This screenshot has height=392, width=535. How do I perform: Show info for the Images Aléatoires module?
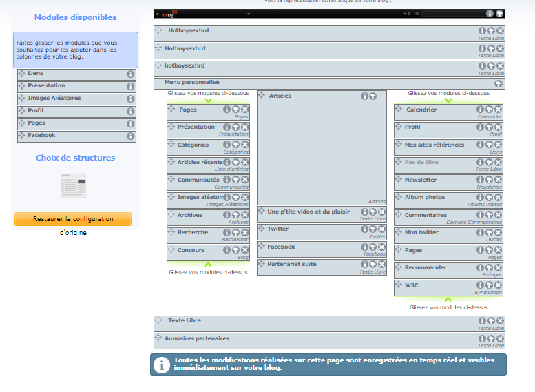[x=130, y=99]
